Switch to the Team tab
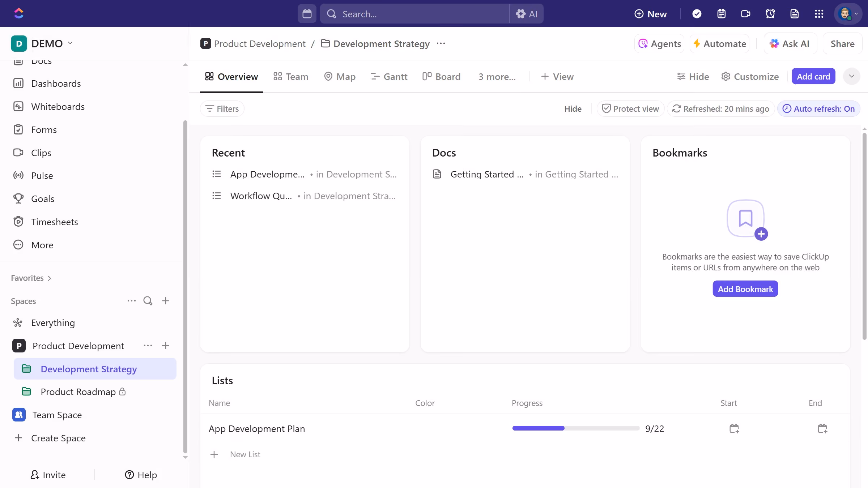This screenshot has height=488, width=868. pos(291,77)
